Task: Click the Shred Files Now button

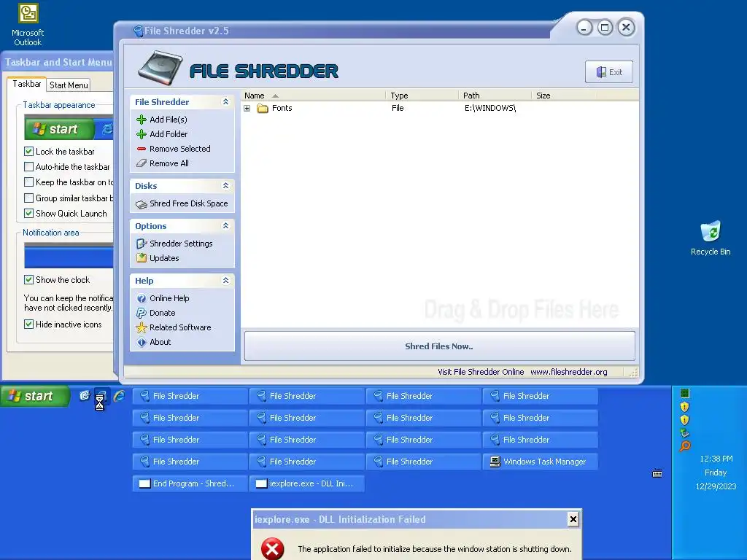Action: point(439,346)
